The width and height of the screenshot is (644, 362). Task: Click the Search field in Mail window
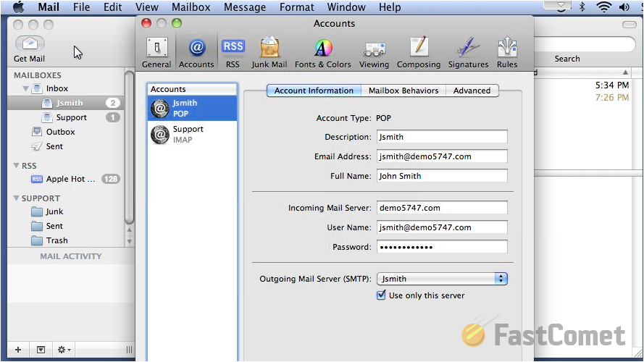(584, 44)
